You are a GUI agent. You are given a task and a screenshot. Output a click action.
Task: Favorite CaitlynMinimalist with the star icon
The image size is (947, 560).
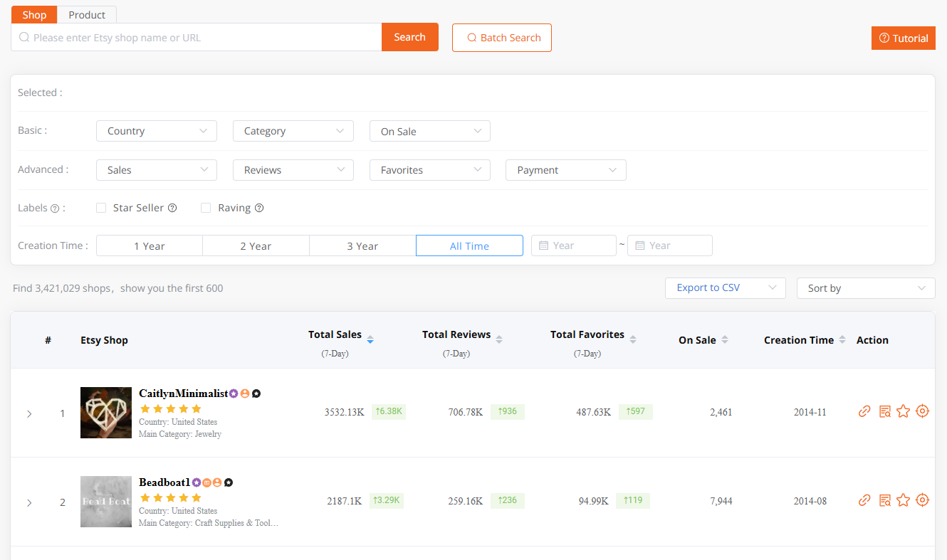pyautogui.click(x=903, y=411)
